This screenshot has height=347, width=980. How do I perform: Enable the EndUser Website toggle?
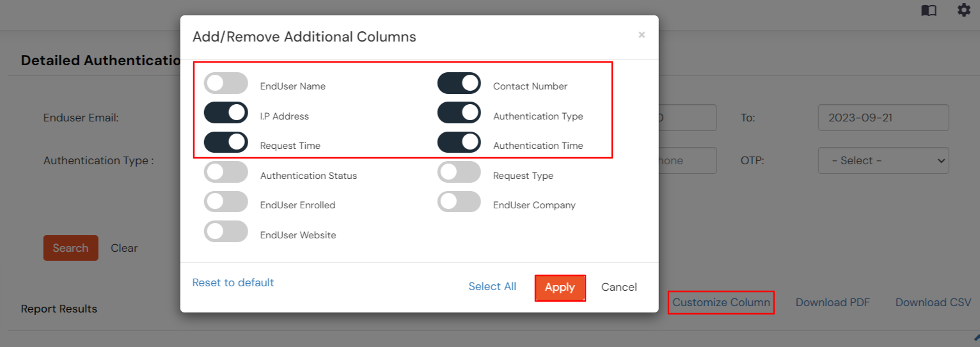tap(226, 231)
